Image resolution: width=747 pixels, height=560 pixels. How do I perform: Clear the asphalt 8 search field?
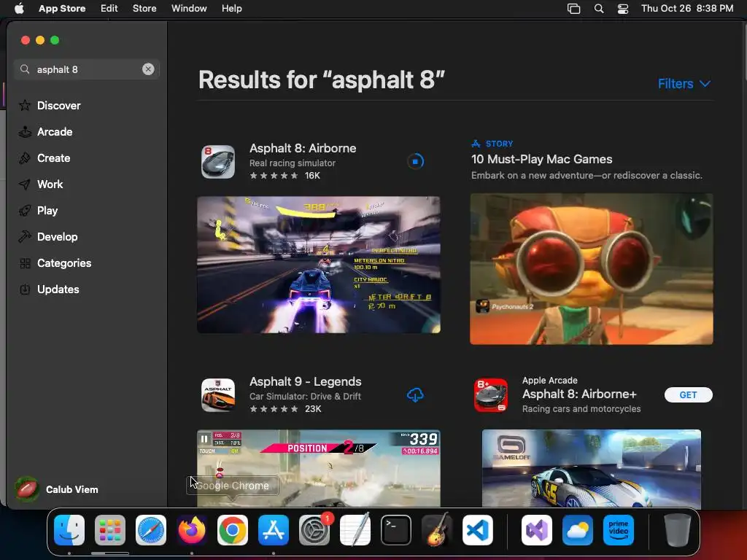pyautogui.click(x=148, y=69)
